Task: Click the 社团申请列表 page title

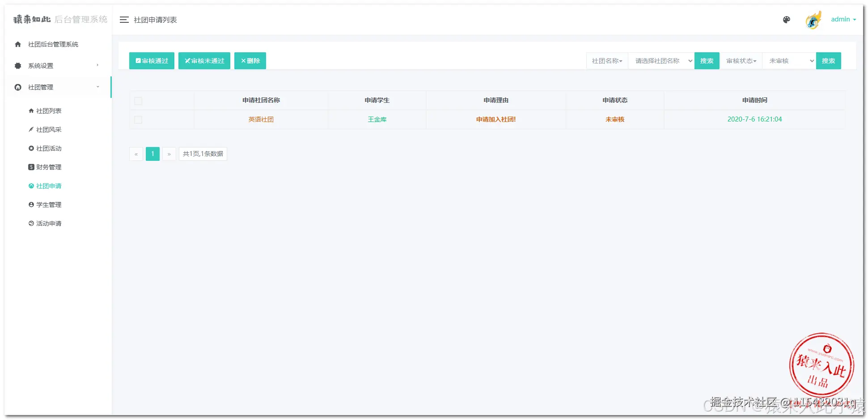Action: click(x=155, y=20)
